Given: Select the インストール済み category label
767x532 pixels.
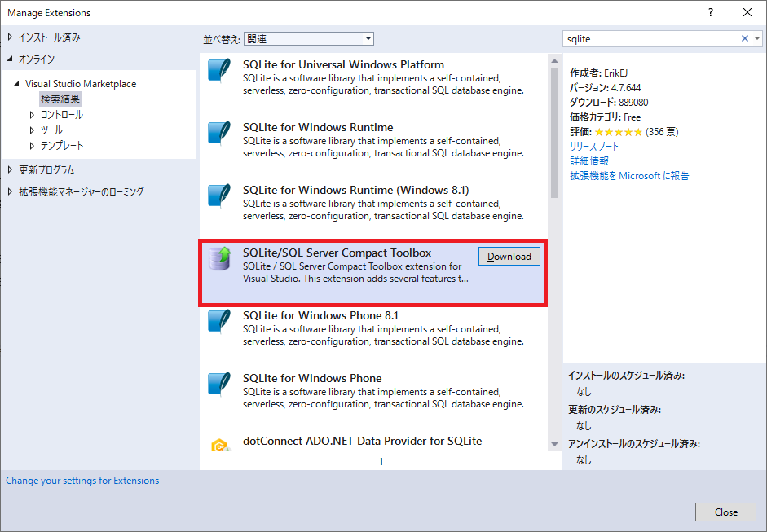Looking at the screenshot, I should [x=50, y=37].
